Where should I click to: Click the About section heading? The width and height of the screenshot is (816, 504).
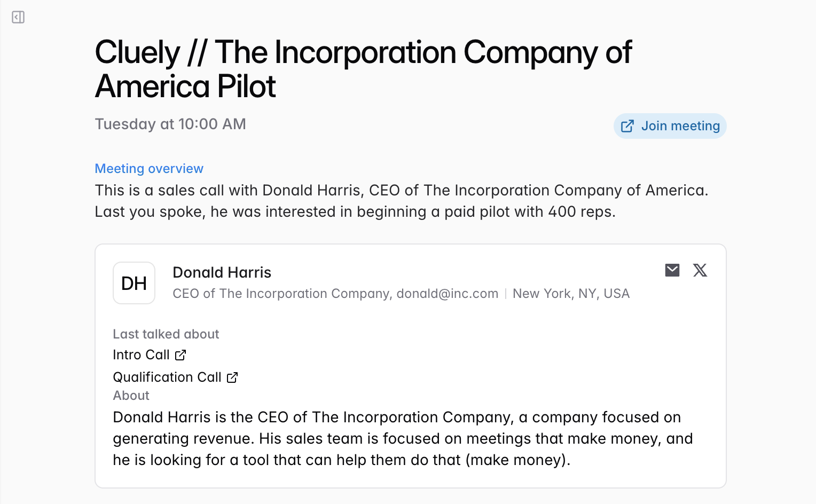coord(131,396)
